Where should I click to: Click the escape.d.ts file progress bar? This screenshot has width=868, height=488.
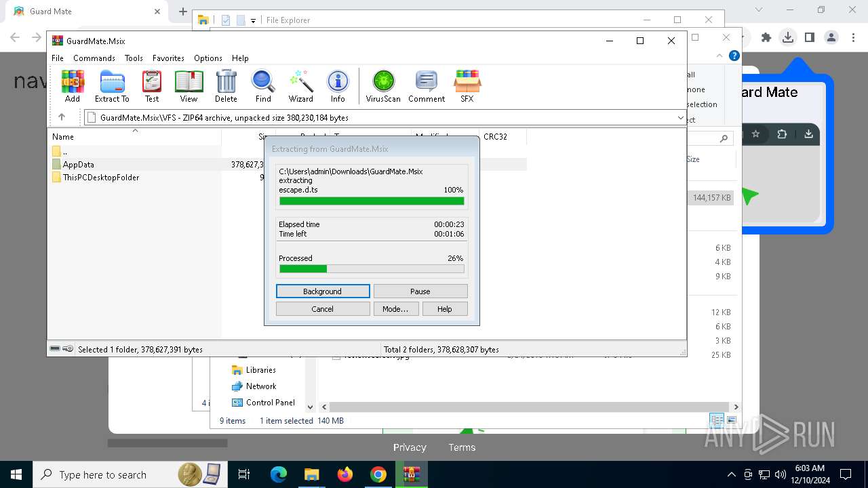pyautogui.click(x=372, y=201)
